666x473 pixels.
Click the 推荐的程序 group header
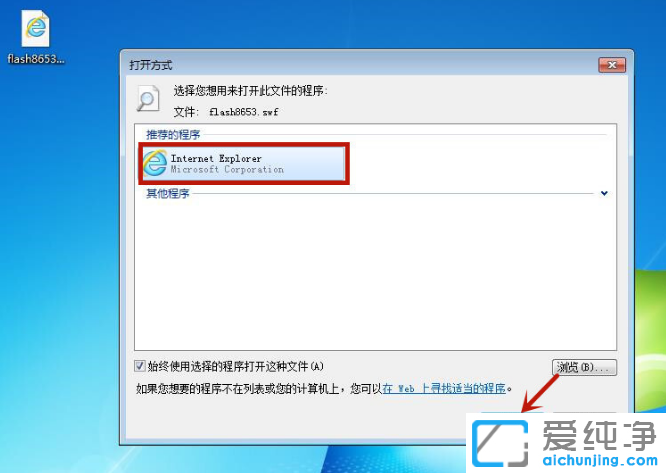(173, 135)
